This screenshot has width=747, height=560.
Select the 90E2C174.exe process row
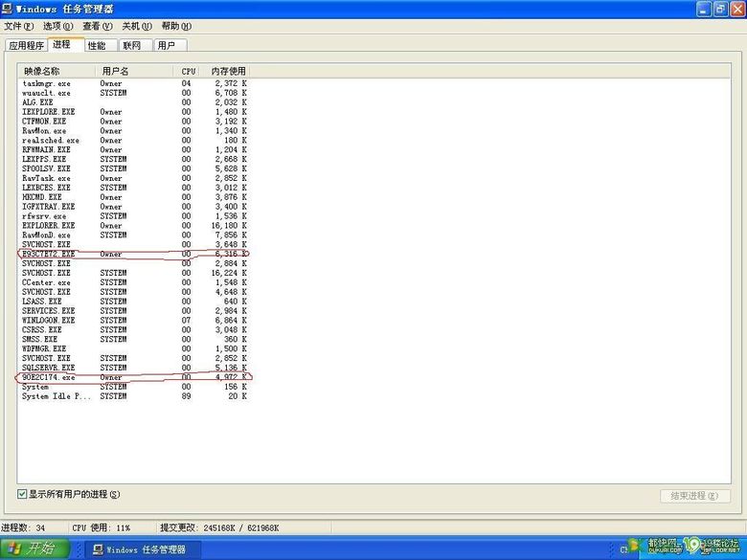[134, 377]
